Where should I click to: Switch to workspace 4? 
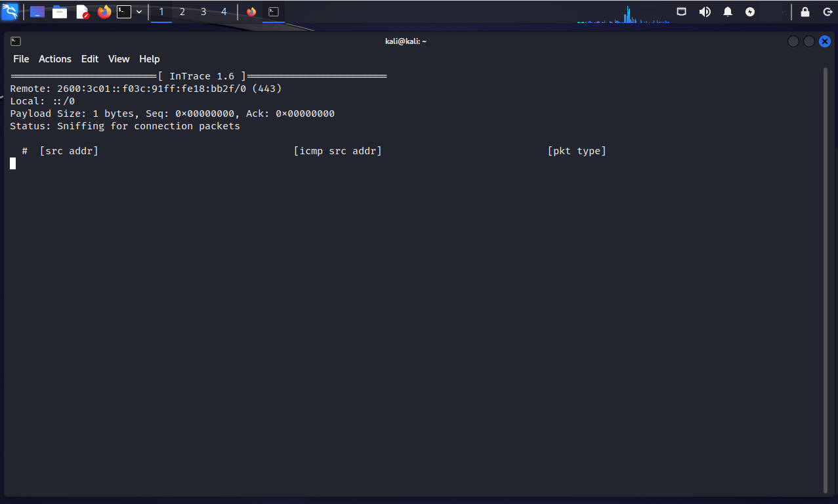224,12
